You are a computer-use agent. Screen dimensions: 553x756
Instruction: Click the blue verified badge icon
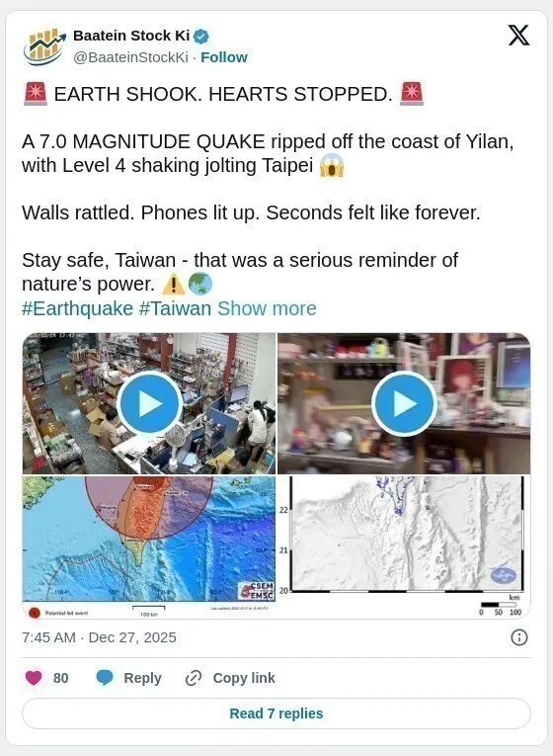(200, 37)
